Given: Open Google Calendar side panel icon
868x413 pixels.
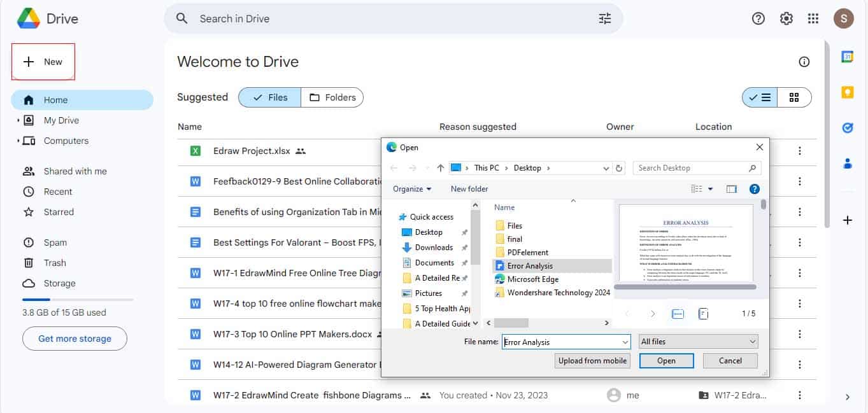Looking at the screenshot, I should pos(848,57).
